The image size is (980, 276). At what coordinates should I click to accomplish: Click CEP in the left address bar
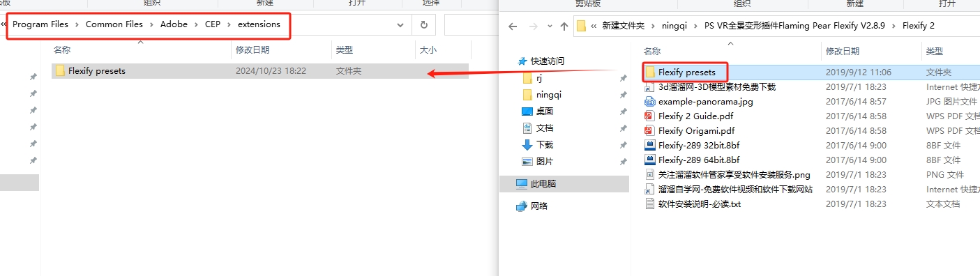[x=213, y=24]
